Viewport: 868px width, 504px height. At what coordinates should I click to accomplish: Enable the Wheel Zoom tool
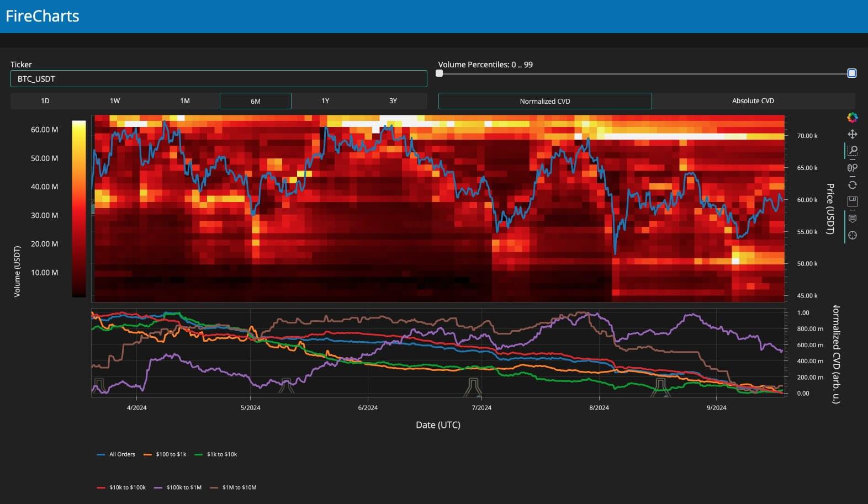click(x=853, y=168)
